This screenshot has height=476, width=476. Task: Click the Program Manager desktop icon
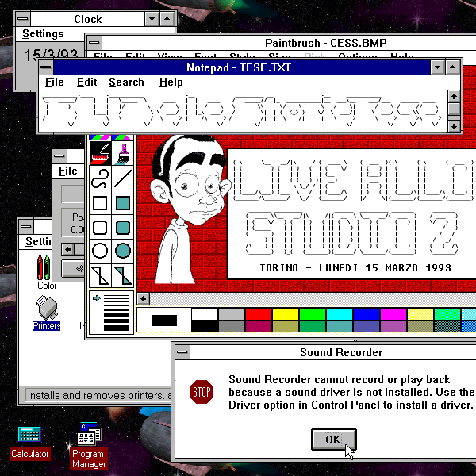[x=89, y=446]
